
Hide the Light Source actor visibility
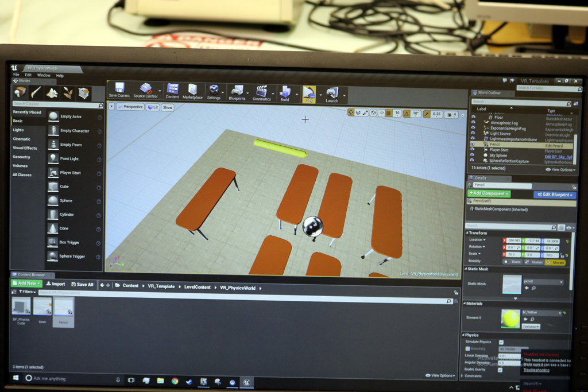pyautogui.click(x=473, y=133)
